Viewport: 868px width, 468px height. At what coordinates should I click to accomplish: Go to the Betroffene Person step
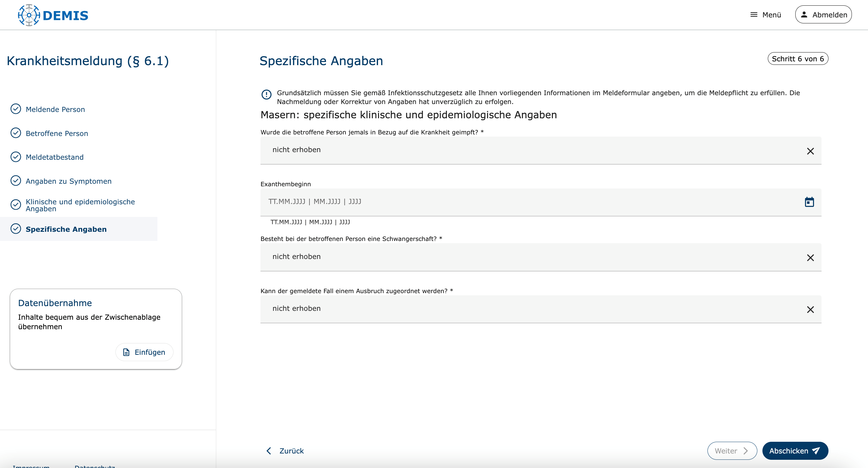(57, 133)
